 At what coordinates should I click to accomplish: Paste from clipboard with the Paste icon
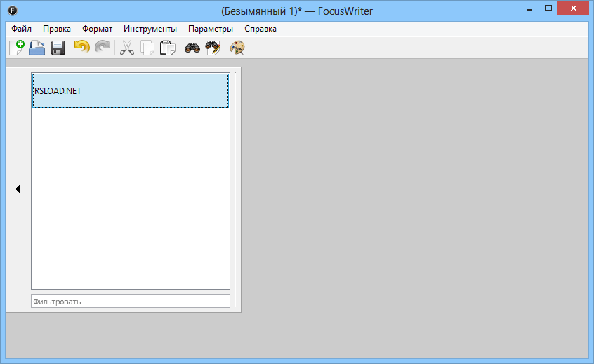point(168,48)
